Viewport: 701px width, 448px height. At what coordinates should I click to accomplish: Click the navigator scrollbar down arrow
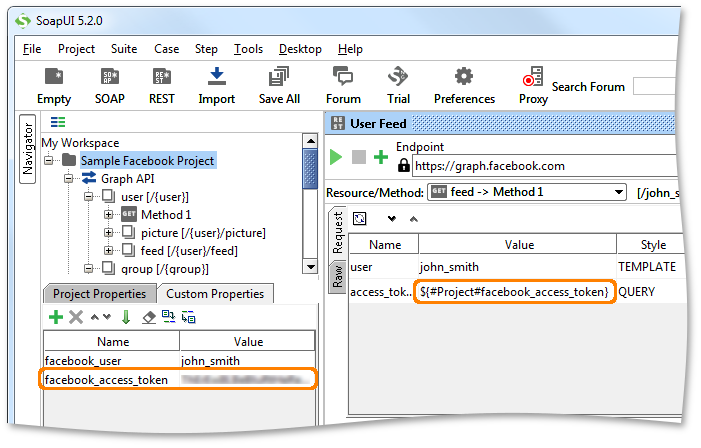tap(310, 267)
